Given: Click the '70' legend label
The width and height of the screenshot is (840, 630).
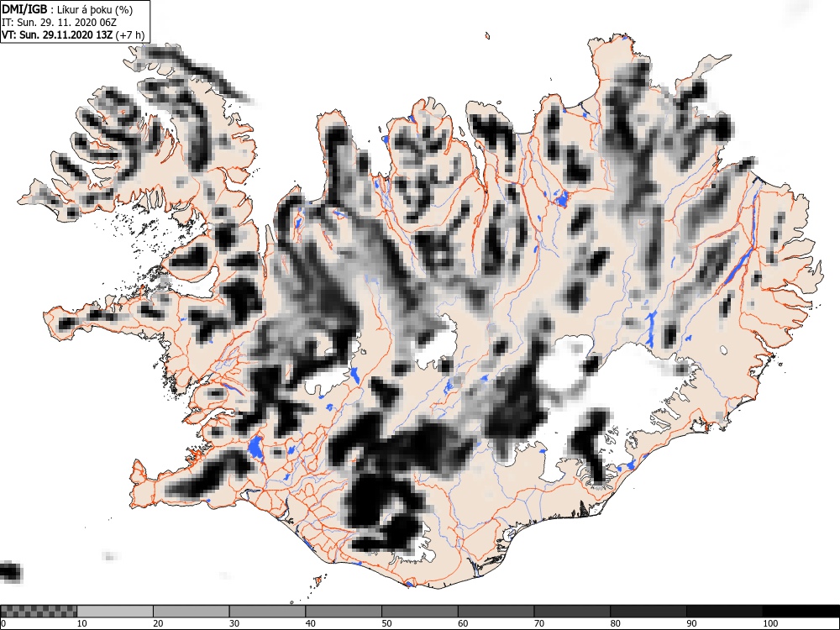Looking at the screenshot, I should pos(538,623).
